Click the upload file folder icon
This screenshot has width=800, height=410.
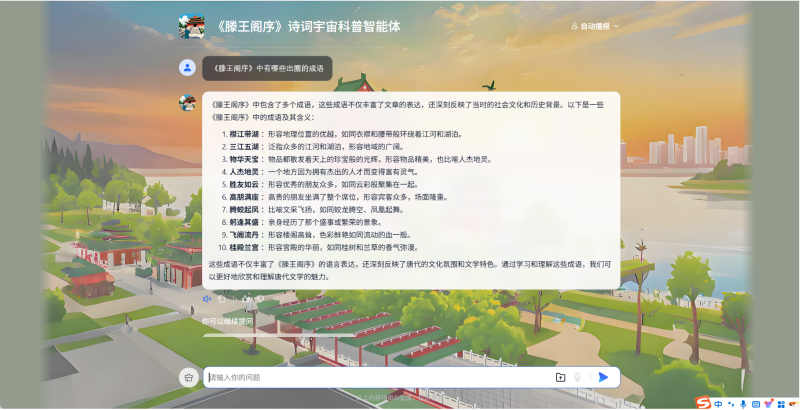click(560, 377)
